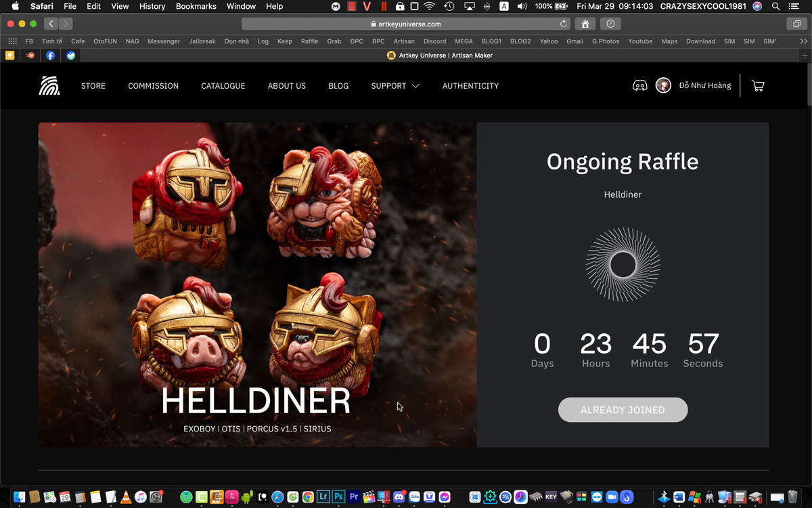Open AUTHENTICITY navigation link
Image resolution: width=812 pixels, height=508 pixels.
pyautogui.click(x=470, y=86)
